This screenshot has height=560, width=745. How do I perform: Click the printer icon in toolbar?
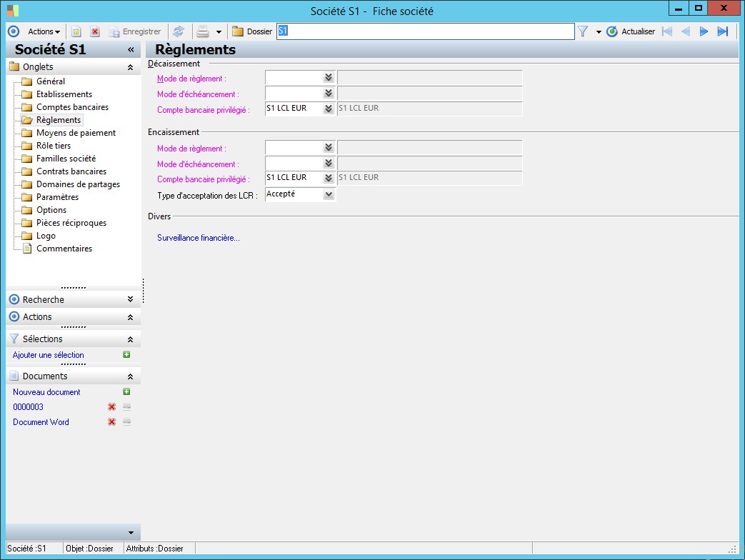click(x=203, y=31)
